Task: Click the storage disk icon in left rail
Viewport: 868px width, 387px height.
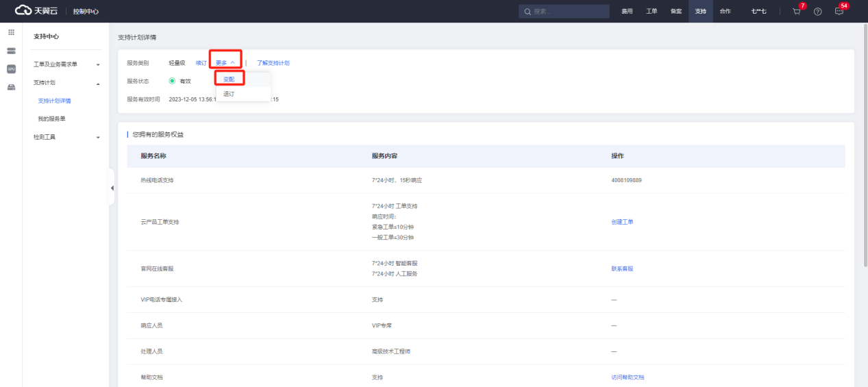Action: [11, 88]
